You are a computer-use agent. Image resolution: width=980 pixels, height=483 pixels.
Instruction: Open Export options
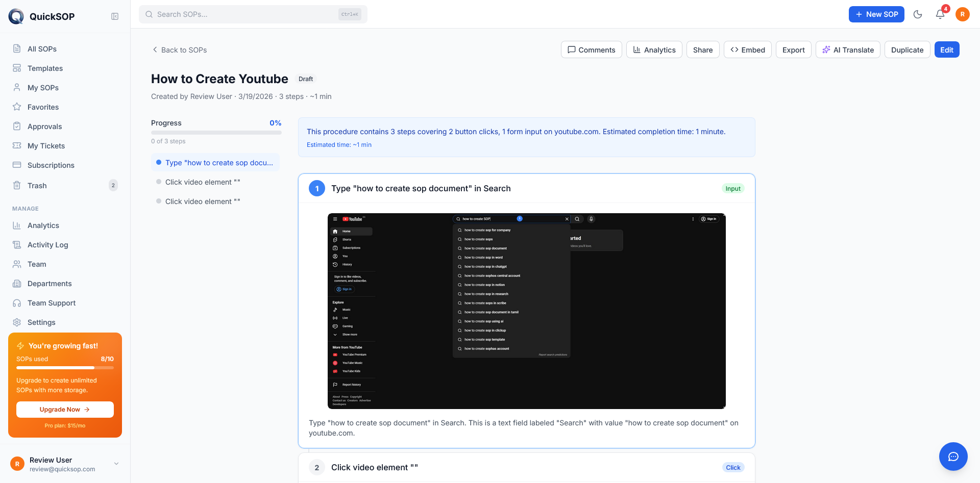(x=793, y=49)
